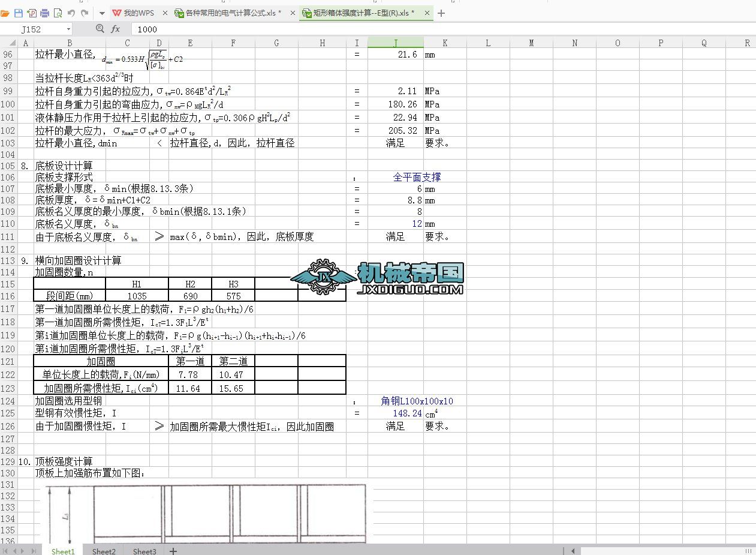Image resolution: width=756 pixels, height=555 pixels.
Task: Click the value 10.47 in 第二道 column
Action: click(231, 374)
